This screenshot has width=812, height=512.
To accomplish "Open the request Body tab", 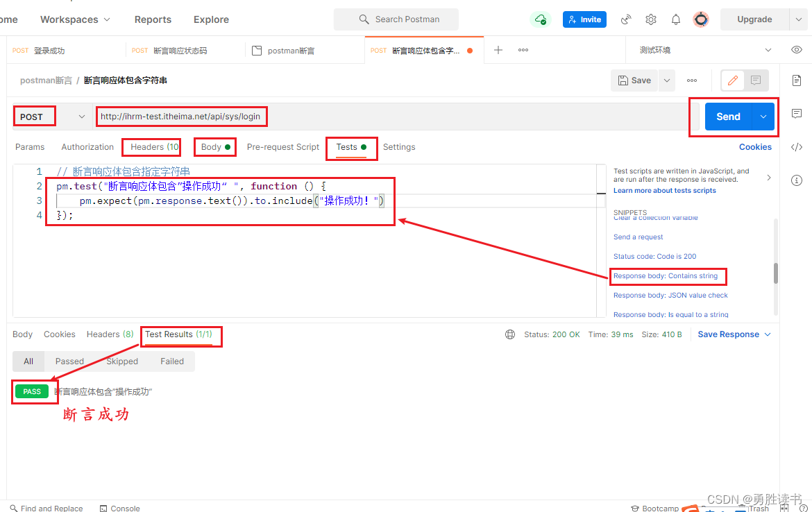I will tap(215, 147).
